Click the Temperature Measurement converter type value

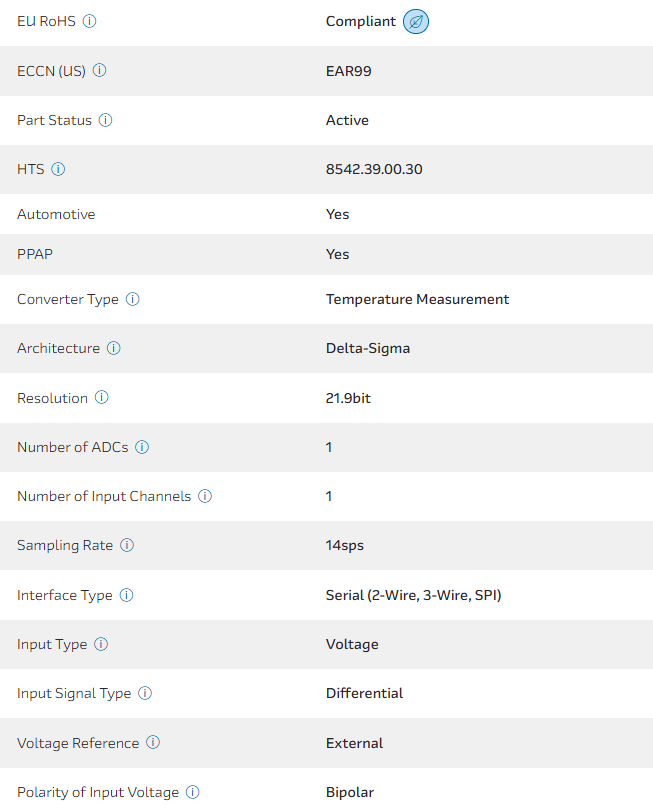click(417, 299)
